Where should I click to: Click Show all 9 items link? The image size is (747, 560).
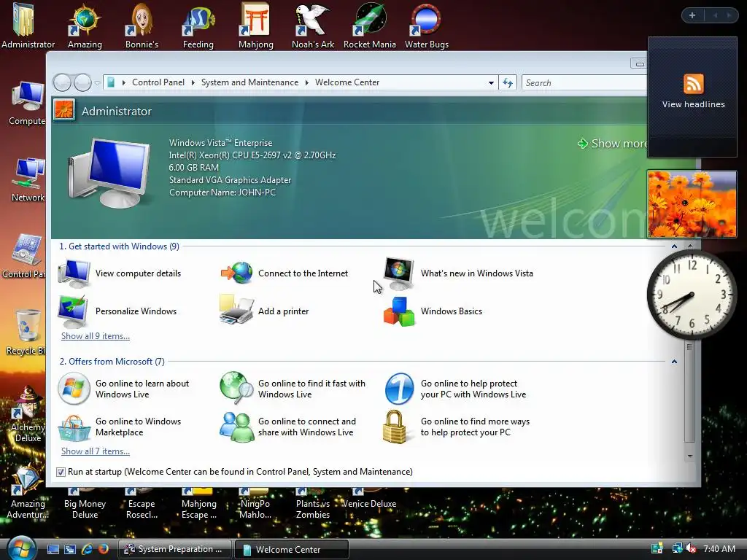click(x=96, y=336)
